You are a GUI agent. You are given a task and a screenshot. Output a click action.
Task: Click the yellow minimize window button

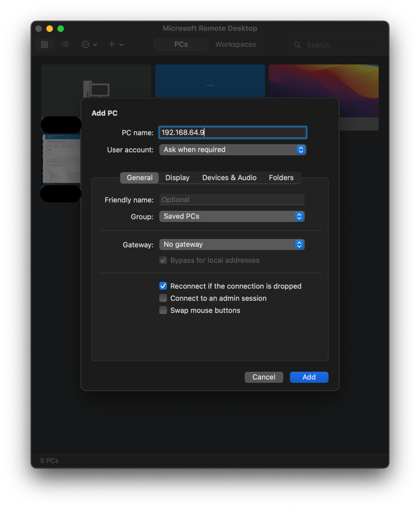(x=50, y=28)
